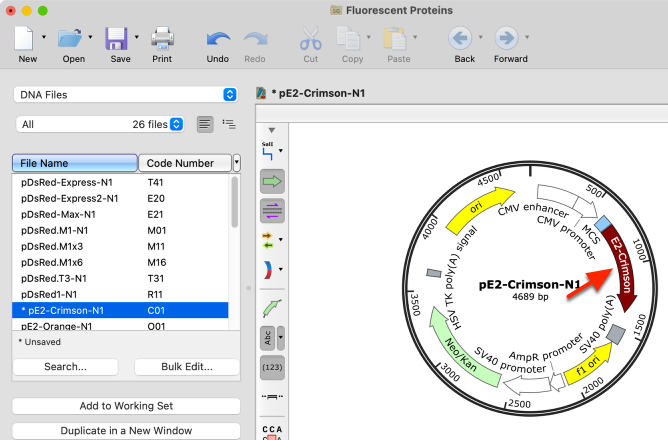Click code number M16 cell
The image size is (668, 440).
point(157,262)
